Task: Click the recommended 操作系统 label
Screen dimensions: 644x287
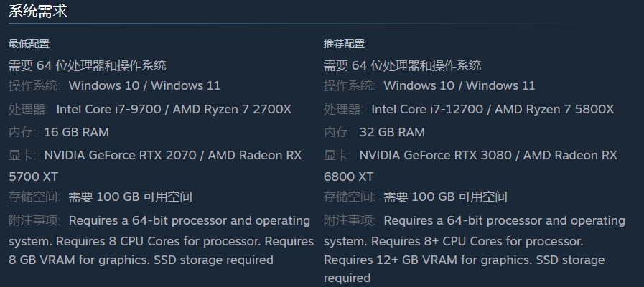Action: tap(350, 85)
